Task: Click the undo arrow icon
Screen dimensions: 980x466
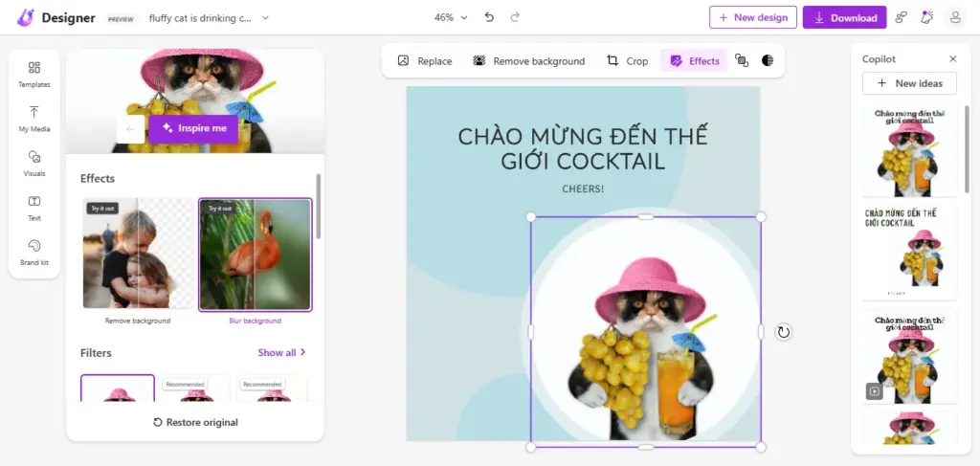Action: pyautogui.click(x=490, y=17)
